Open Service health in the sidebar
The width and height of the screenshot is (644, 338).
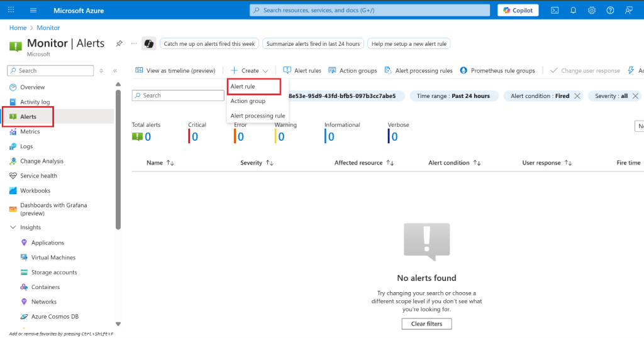pos(38,175)
